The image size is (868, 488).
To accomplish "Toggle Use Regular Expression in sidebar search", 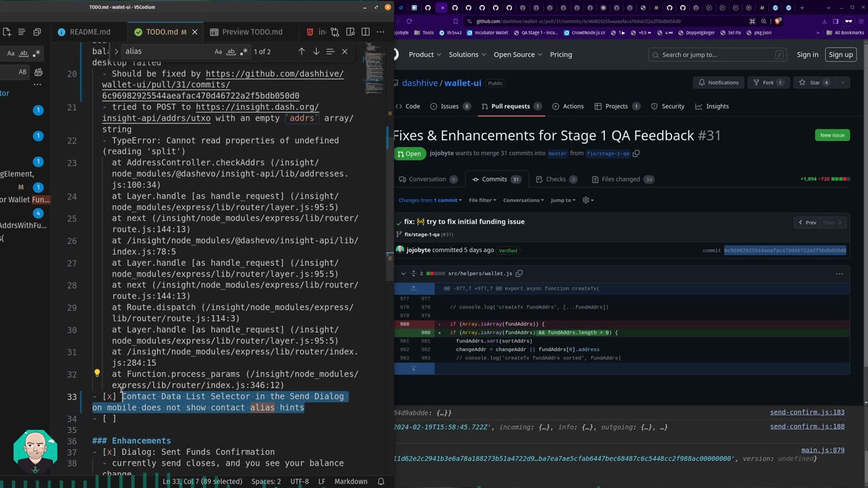I will pos(36,54).
